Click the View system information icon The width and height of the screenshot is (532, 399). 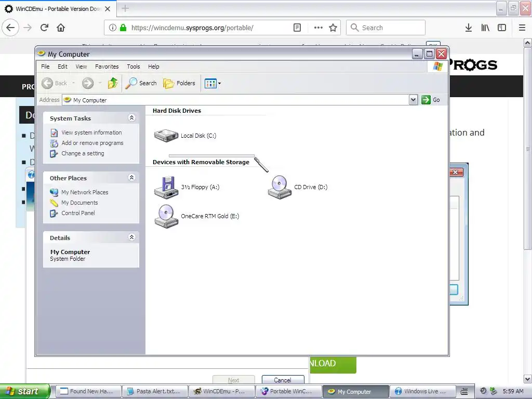point(54,132)
